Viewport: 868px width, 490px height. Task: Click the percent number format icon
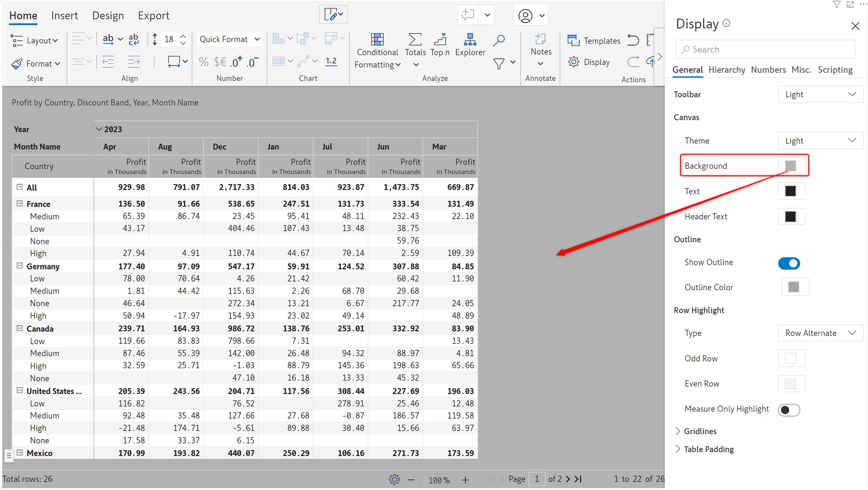203,62
